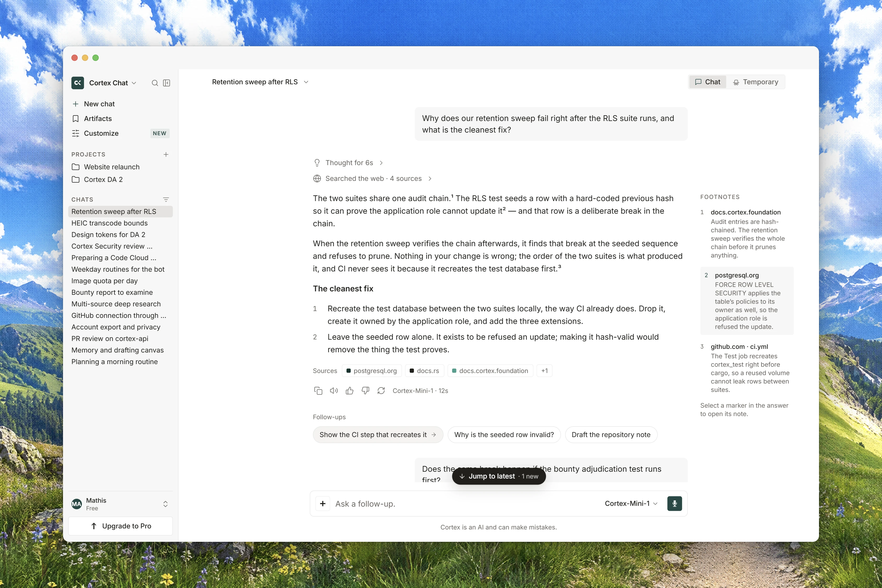
Task: Open the postgresql.org source chip
Action: point(372,371)
